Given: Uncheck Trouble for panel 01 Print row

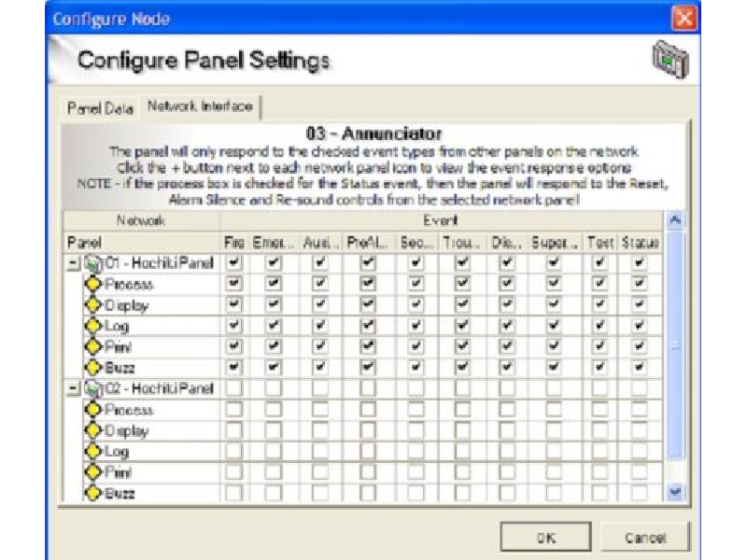Looking at the screenshot, I should point(462,346).
